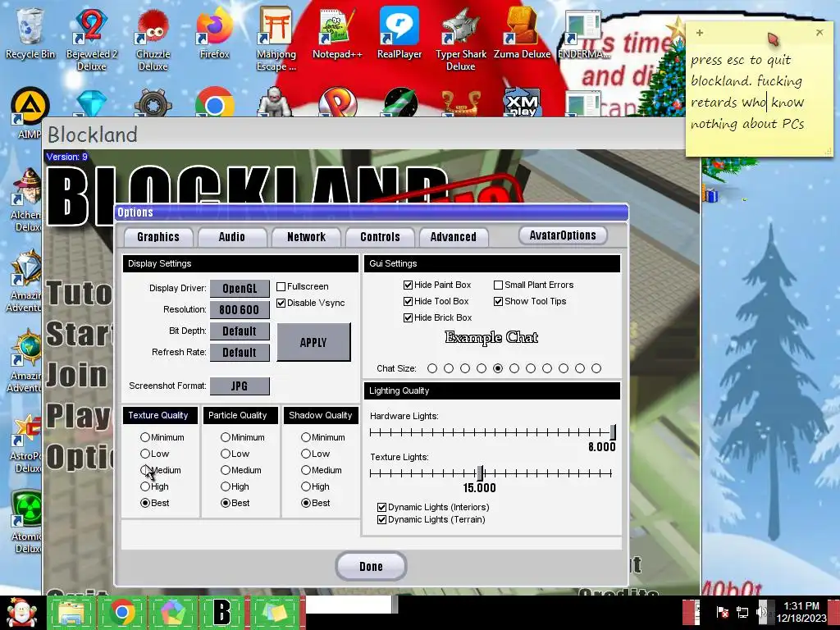Viewport: 840px width, 630px height.
Task: Open the Resolution 800 600 dropdown
Action: tap(240, 309)
